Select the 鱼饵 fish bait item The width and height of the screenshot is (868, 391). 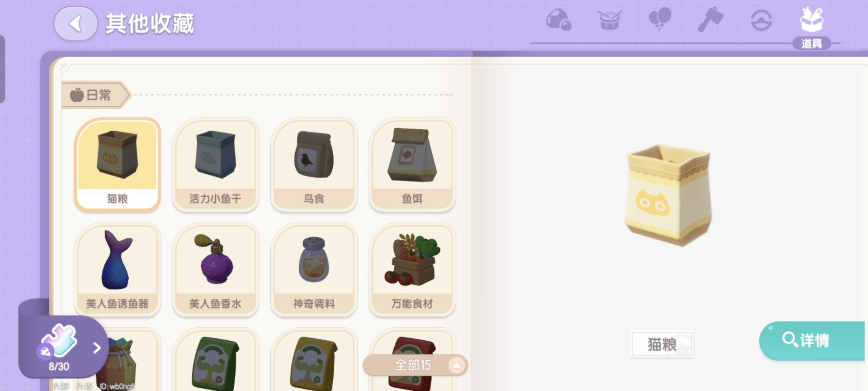point(412,165)
